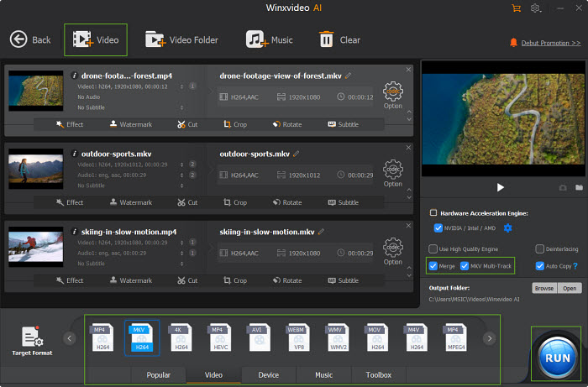Show info for outdoor-sports.mkv source
Viewport: 588px width, 387px height.
(x=74, y=154)
